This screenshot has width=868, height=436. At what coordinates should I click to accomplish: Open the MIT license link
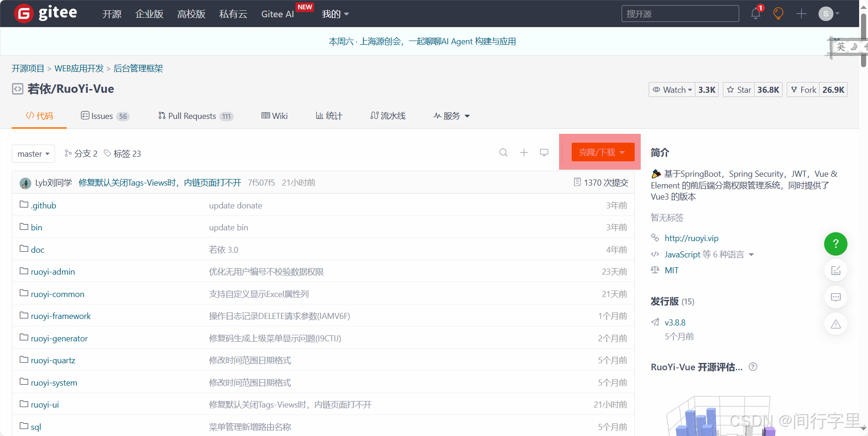[672, 270]
